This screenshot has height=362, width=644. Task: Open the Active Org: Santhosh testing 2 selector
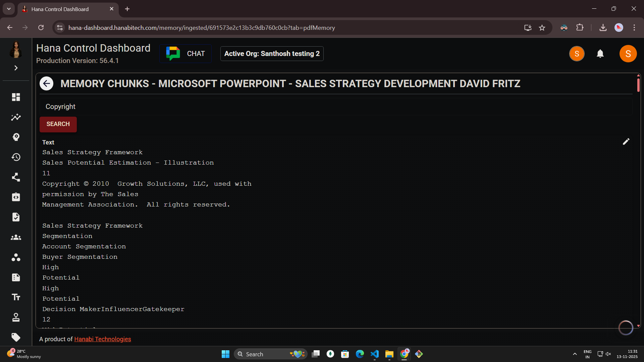coord(272,53)
